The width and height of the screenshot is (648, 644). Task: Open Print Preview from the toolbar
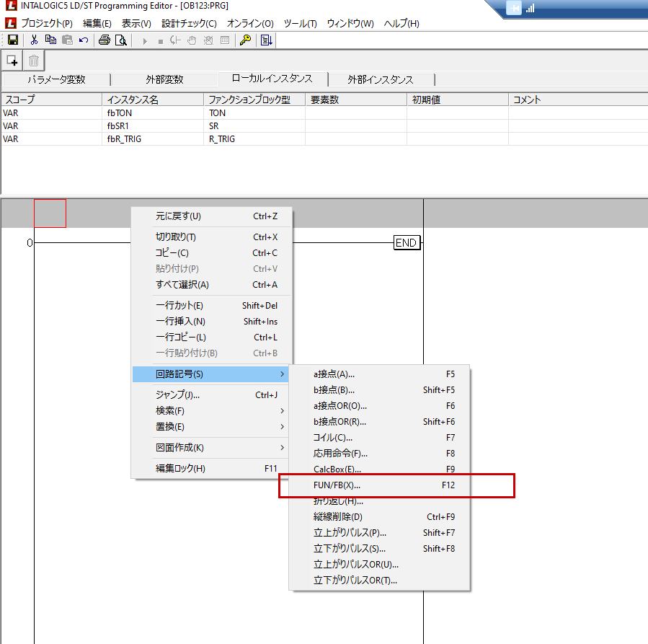(121, 40)
